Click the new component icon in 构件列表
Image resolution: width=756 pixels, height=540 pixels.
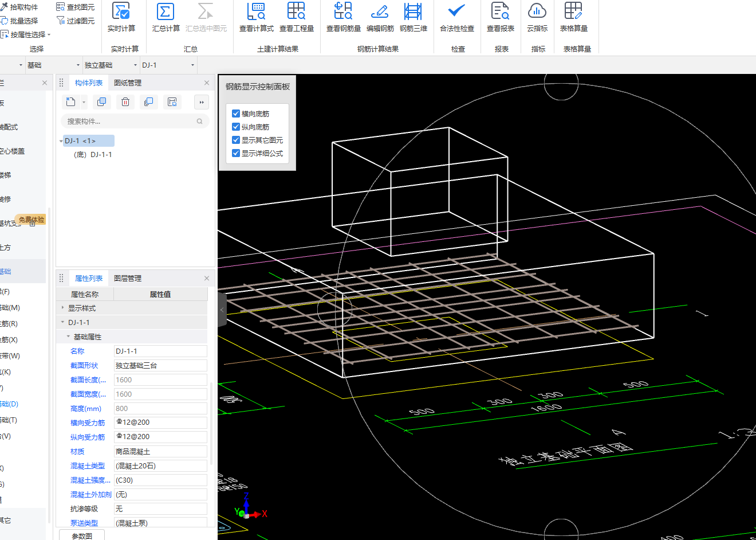[71, 102]
